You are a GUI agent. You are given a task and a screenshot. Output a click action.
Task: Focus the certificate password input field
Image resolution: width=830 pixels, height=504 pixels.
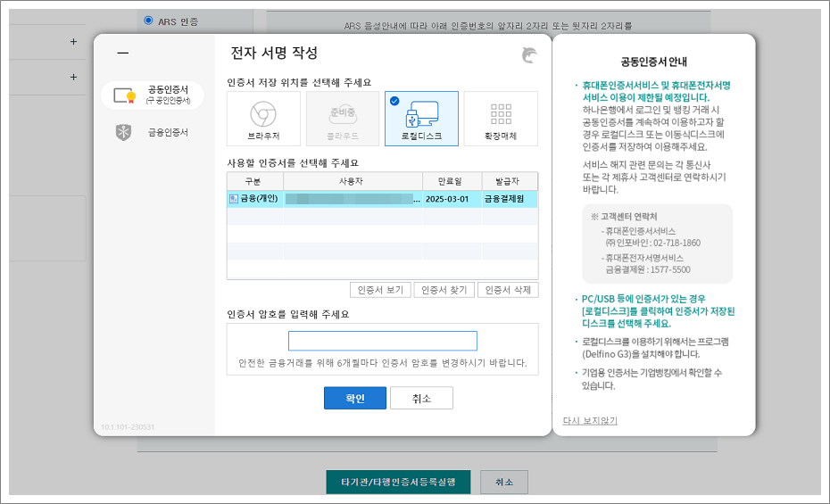(x=383, y=341)
